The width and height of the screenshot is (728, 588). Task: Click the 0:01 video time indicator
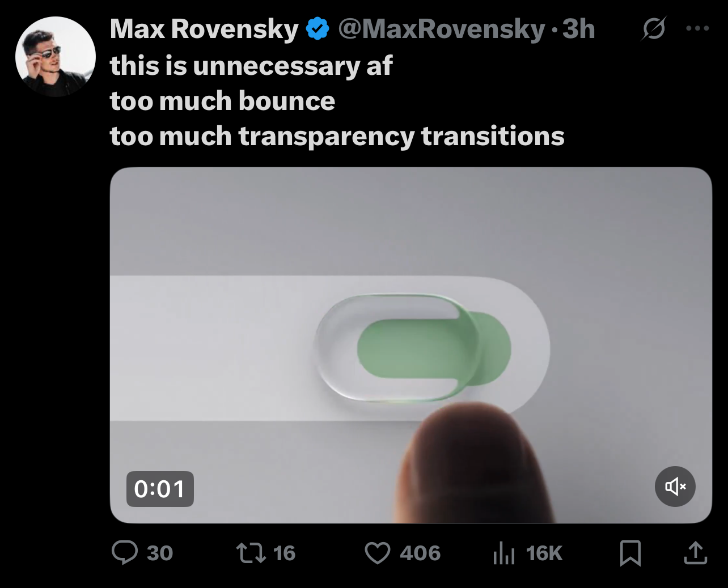[x=160, y=489]
